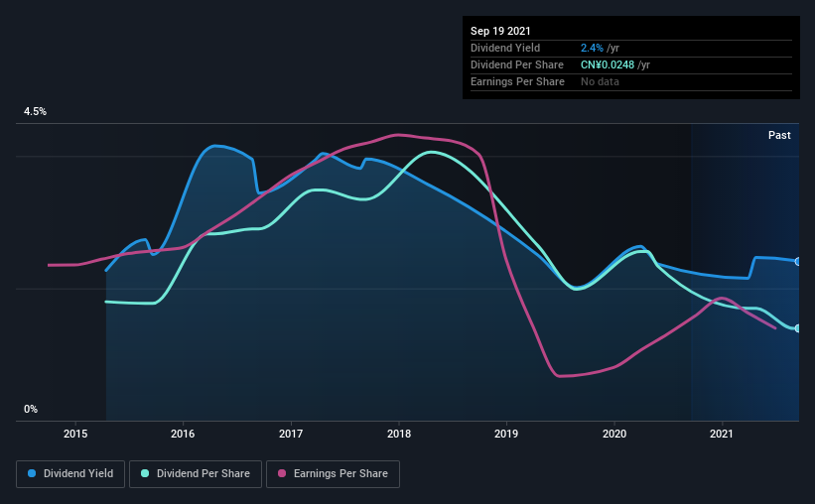815x504 pixels.
Task: Click the Dividend Per Share tooltip row label
Action: click(x=517, y=64)
